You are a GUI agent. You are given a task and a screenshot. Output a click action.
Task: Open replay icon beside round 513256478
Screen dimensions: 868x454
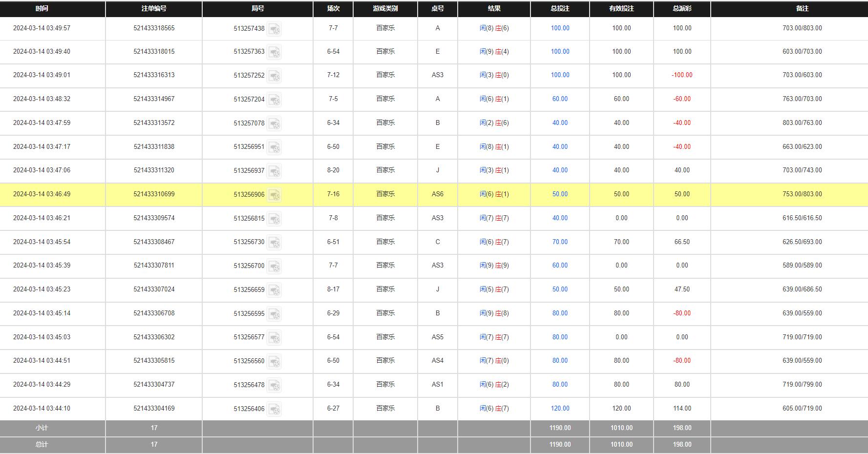274,386
